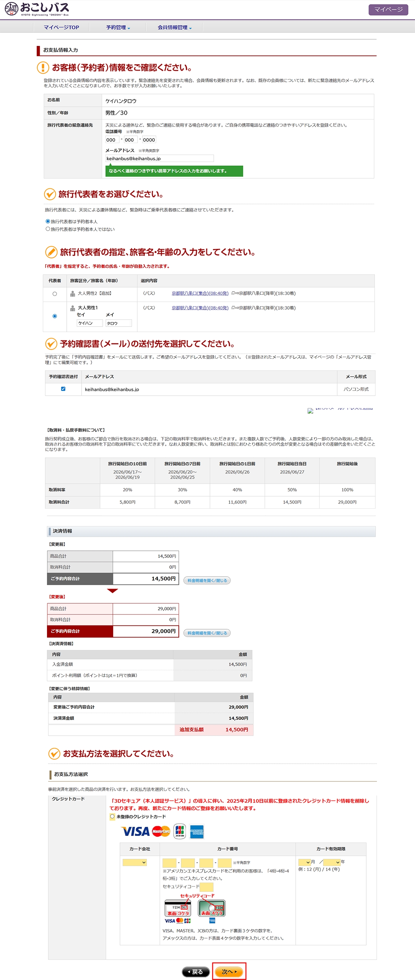Click person icon beside 大人男性1
The height and width of the screenshot is (980, 415).
pyautogui.click(x=73, y=308)
